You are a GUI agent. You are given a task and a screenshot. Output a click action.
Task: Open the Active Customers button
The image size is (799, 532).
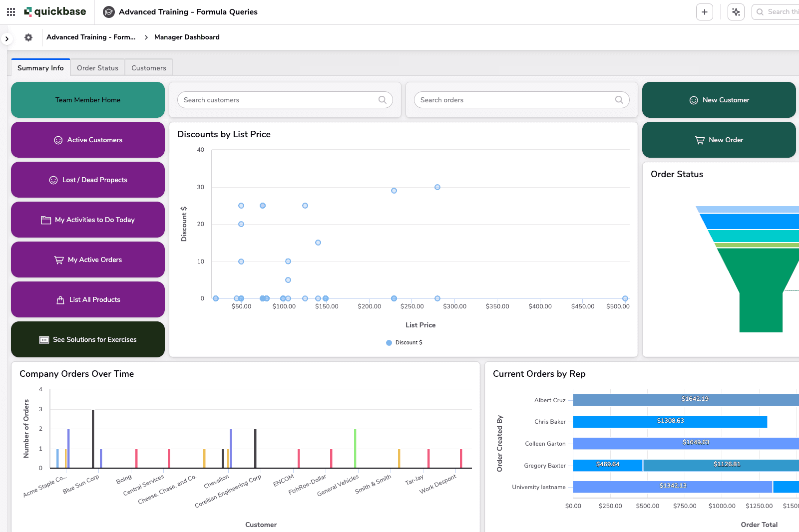click(88, 140)
